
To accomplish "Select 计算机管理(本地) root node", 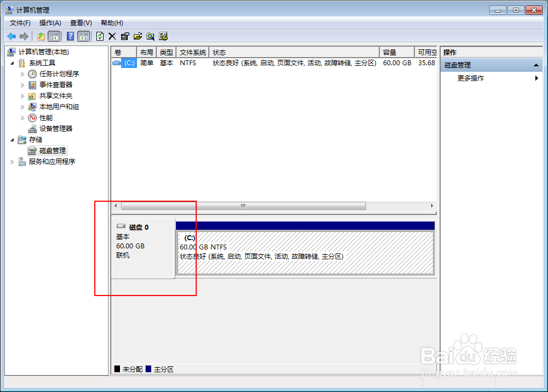I will click(44, 52).
